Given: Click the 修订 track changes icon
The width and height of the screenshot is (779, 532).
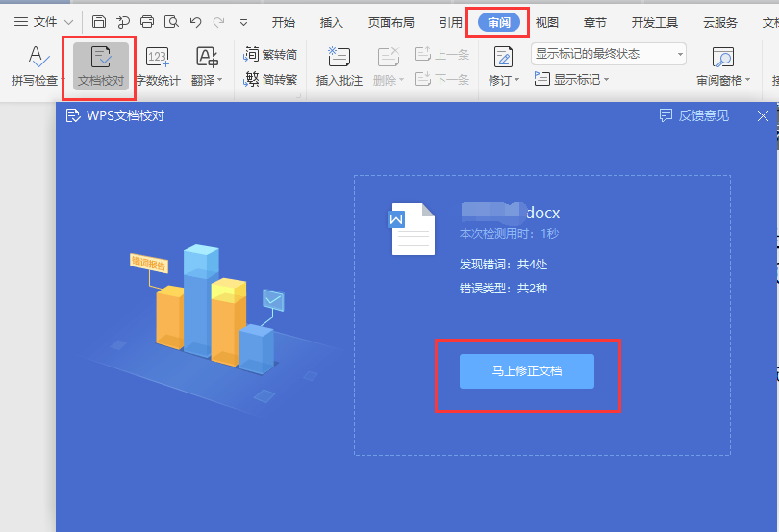Looking at the screenshot, I should 503,58.
